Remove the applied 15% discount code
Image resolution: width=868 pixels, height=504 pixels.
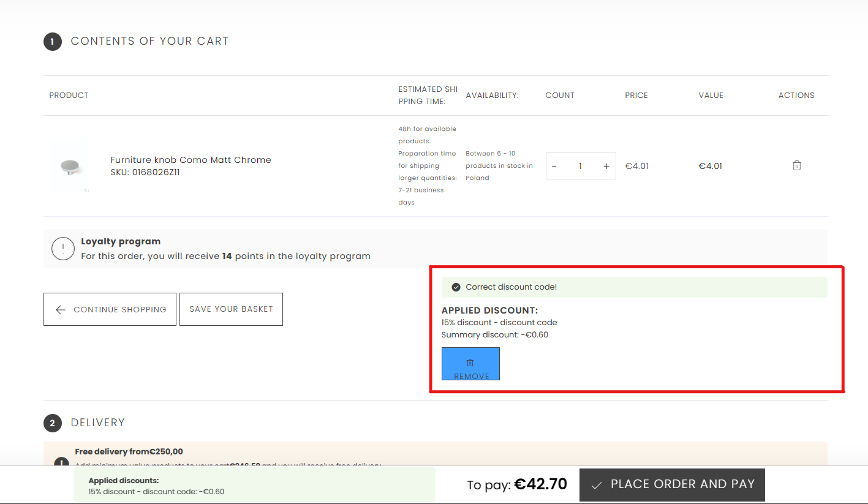point(470,364)
